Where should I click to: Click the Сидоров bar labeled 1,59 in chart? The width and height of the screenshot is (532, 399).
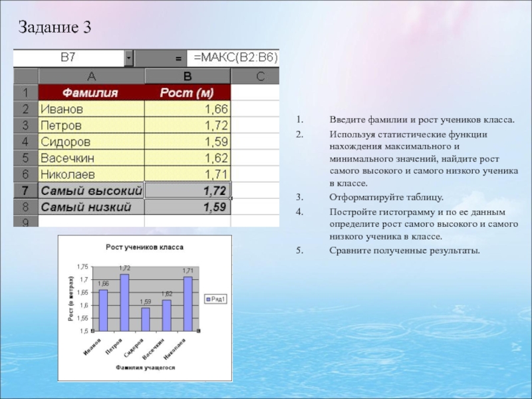146,319
